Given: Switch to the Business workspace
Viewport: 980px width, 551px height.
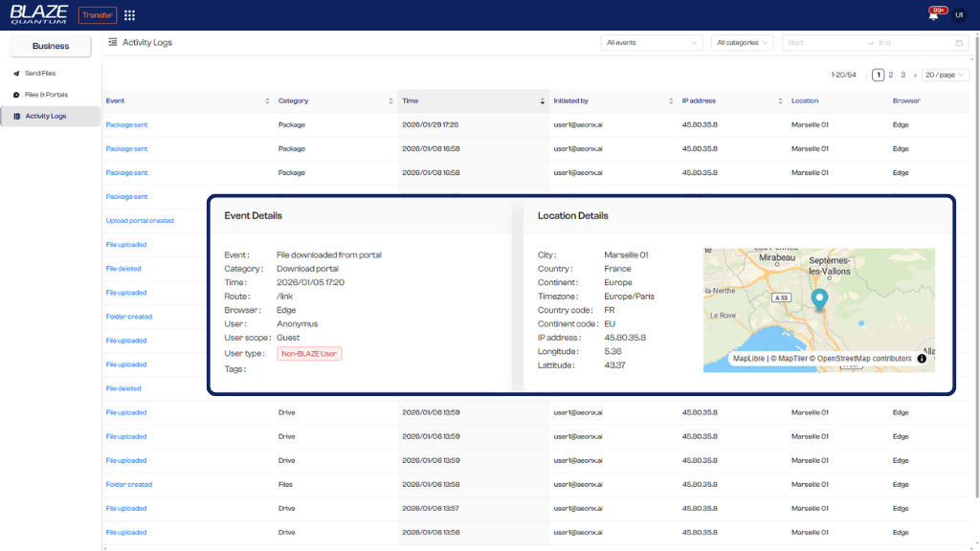Looking at the screenshot, I should coord(52,45).
